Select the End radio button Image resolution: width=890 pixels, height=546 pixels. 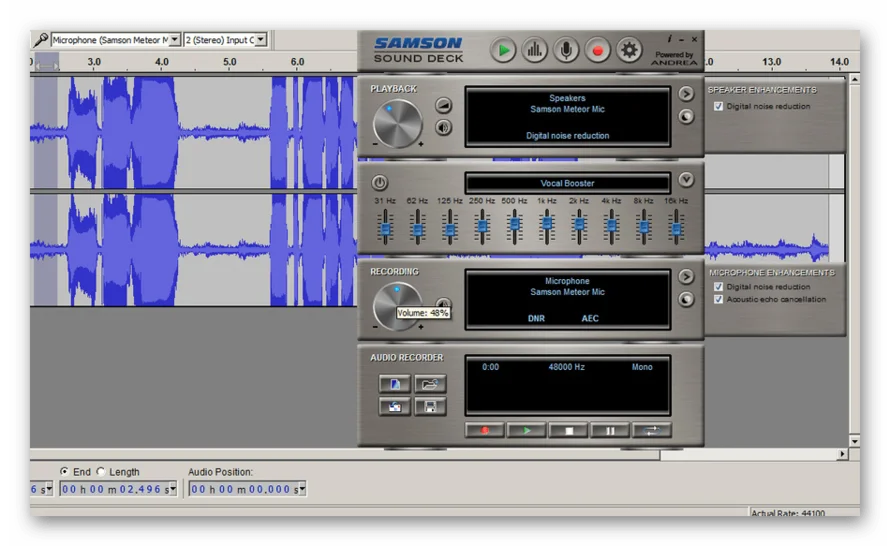tap(64, 471)
